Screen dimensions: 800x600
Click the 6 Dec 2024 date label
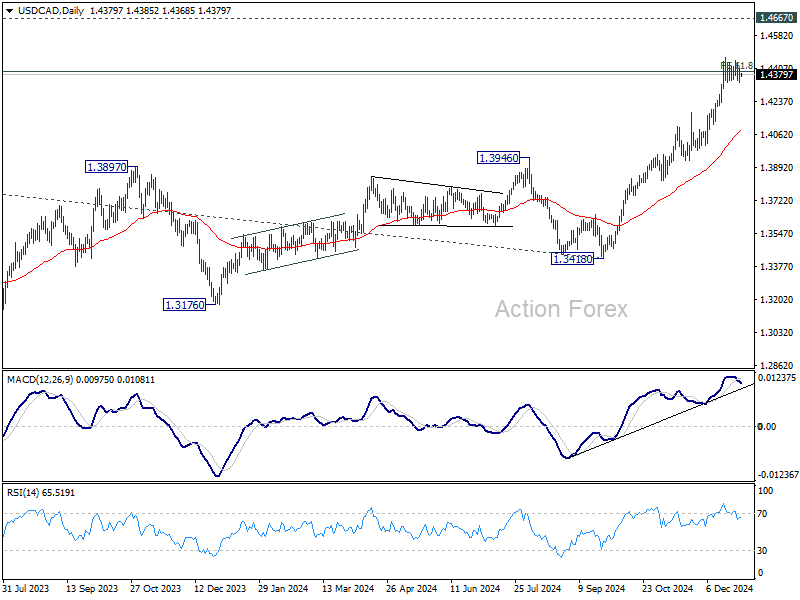(730, 588)
